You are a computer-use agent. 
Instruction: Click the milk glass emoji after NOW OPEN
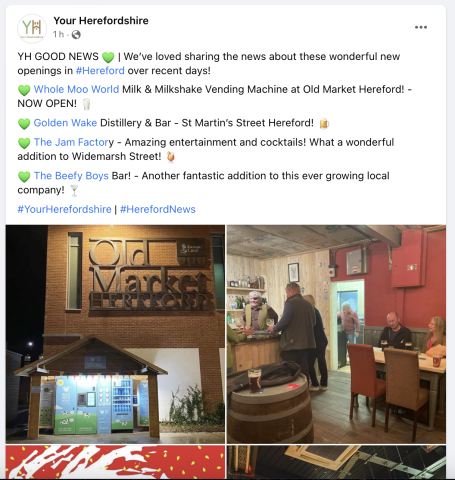point(86,104)
